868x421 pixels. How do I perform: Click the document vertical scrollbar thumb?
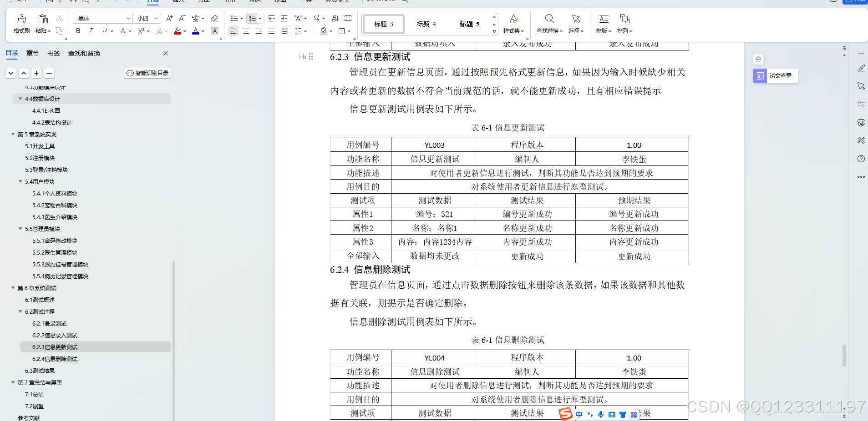(x=844, y=356)
